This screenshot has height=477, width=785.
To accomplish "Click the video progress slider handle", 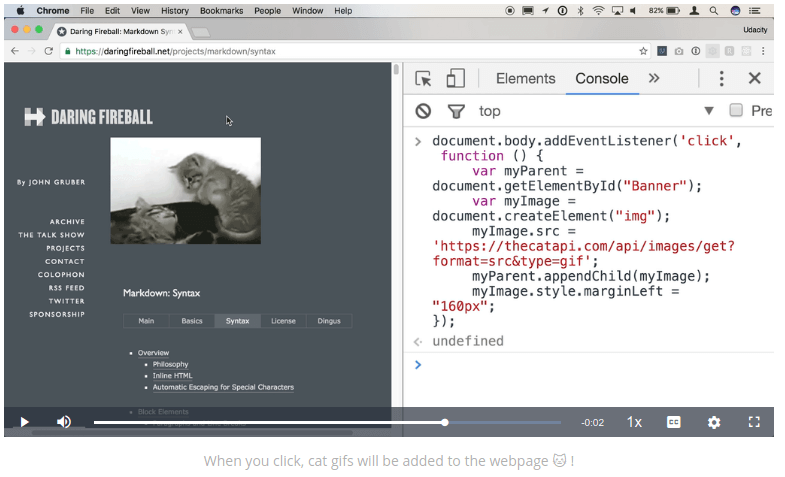I will [x=445, y=422].
